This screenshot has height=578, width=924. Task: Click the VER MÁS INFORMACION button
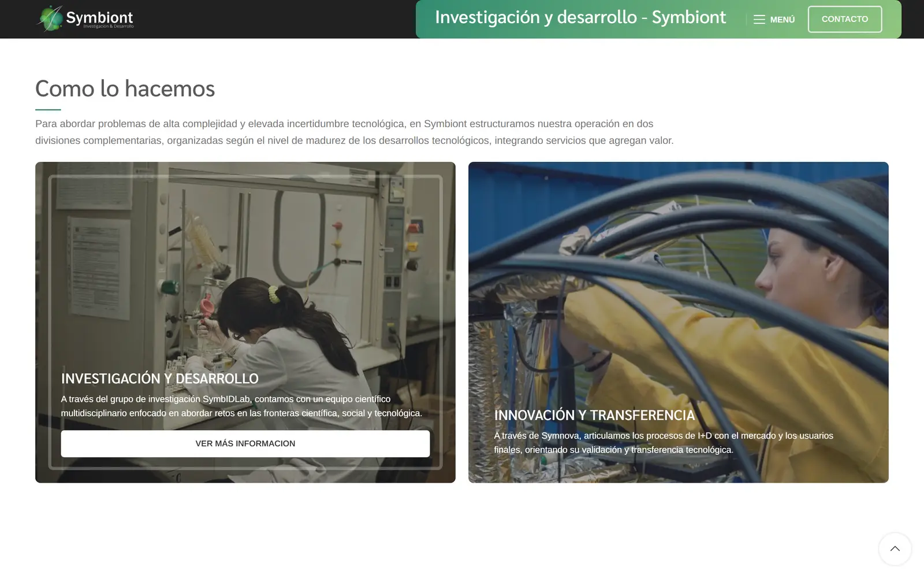(245, 444)
